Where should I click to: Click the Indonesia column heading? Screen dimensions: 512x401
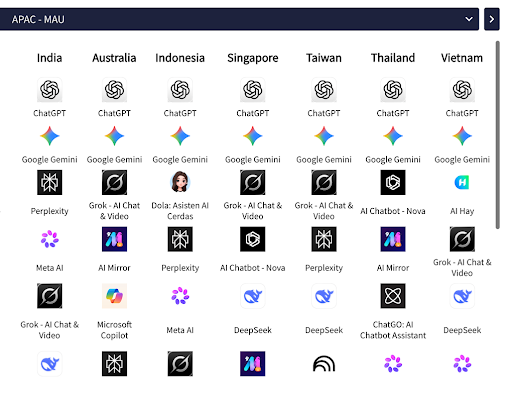click(180, 58)
